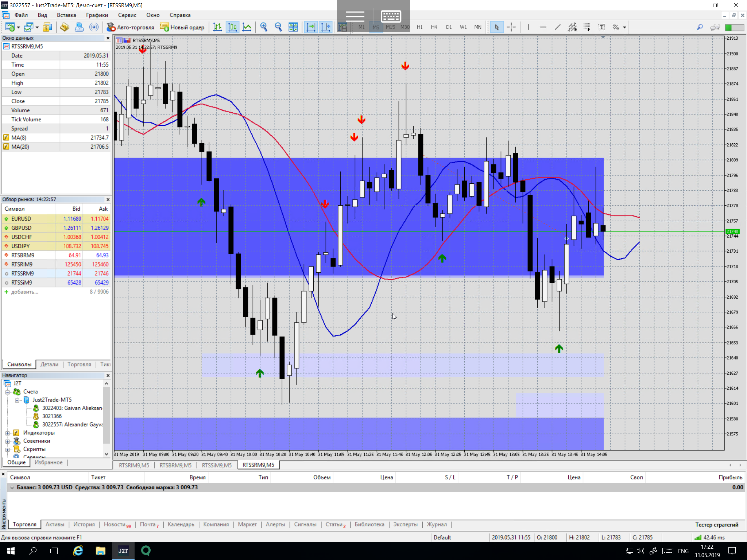Toggle chart auto-scroll to latest bar

311,27
